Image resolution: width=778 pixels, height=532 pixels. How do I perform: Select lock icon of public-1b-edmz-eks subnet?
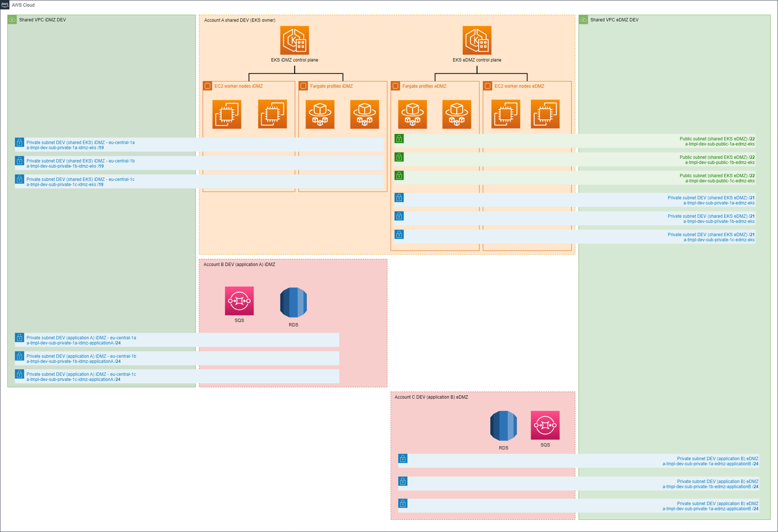pos(399,157)
